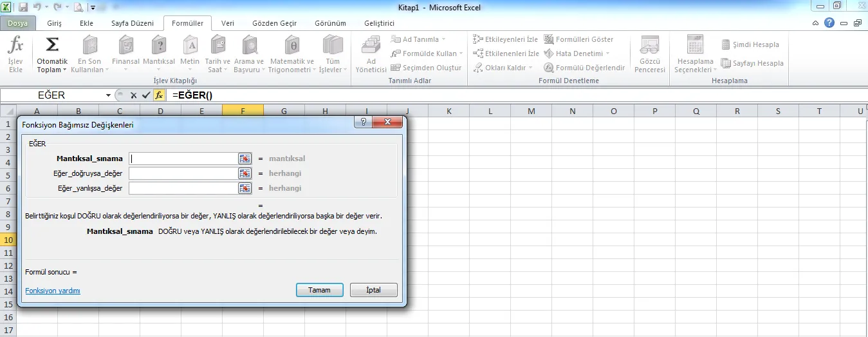Open the Hesaplama Seçenekleri dropdown
Screen dimensions: 868x337
694,54
